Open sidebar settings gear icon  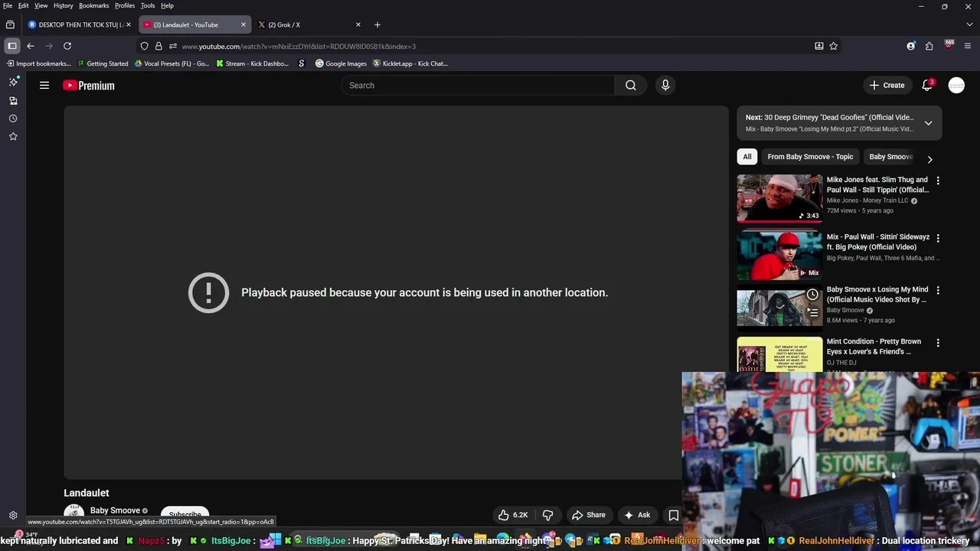point(13,516)
